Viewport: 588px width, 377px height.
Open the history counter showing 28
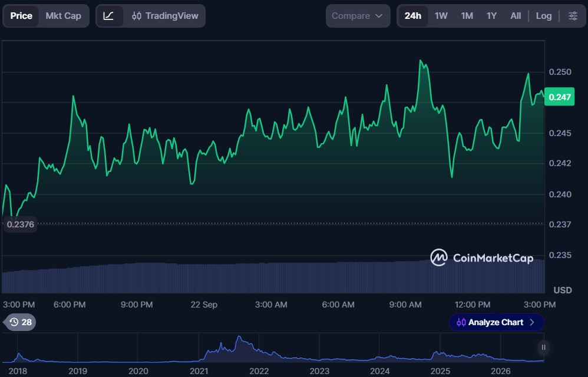21,322
